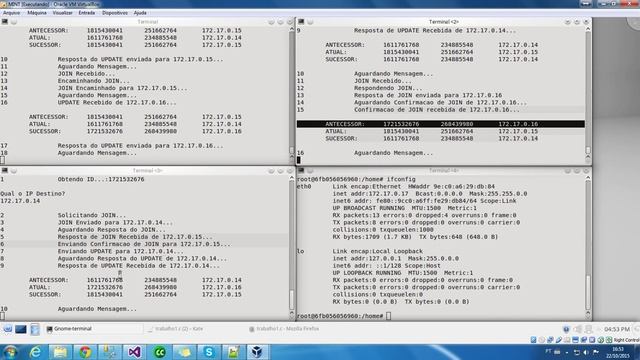Open the Windows Start button
The height and width of the screenshot is (360, 640).
tap(10, 352)
